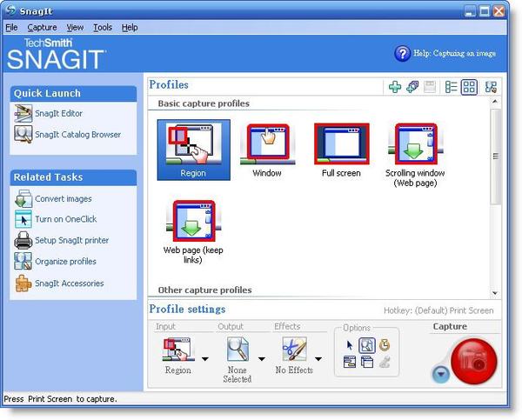Screen dimensions: 522x420
Task: Open the Help menu
Action: click(x=130, y=28)
